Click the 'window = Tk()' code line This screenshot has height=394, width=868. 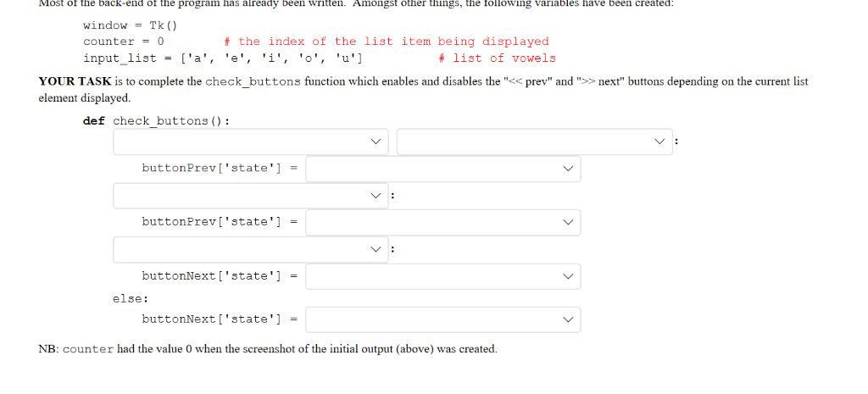(x=130, y=25)
